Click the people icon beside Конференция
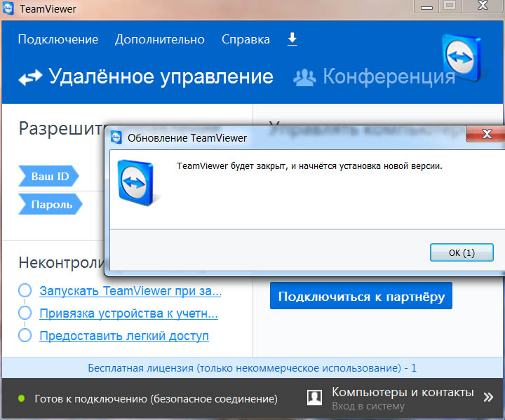Viewport: 505px width, 420px height. click(304, 78)
